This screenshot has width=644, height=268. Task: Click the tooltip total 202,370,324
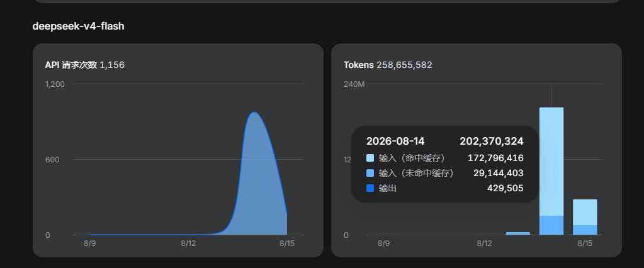492,142
